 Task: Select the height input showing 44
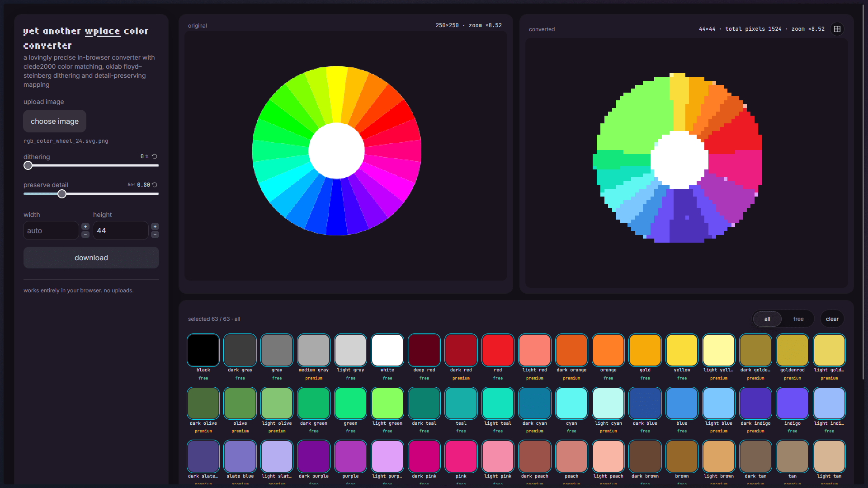pyautogui.click(x=120, y=230)
